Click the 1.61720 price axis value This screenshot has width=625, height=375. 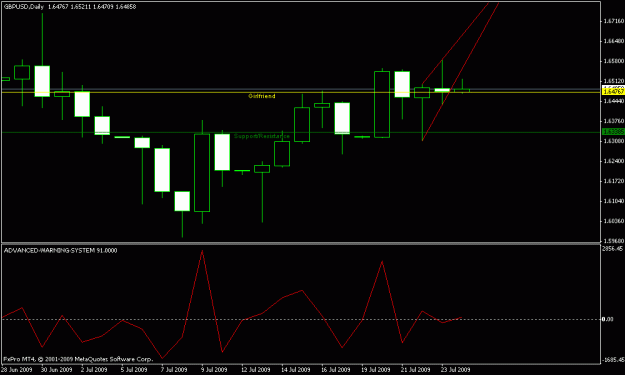click(x=614, y=181)
